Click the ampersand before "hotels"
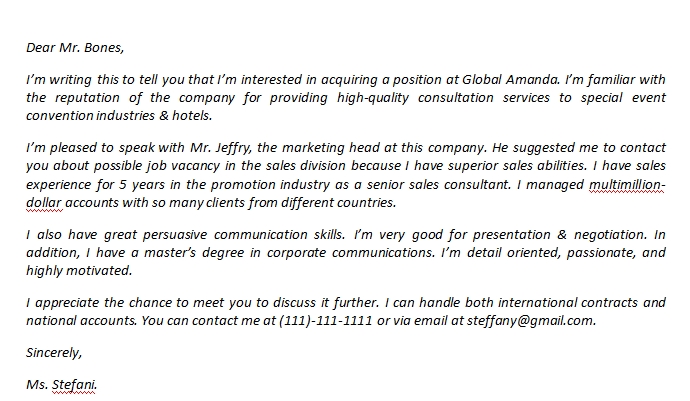690x401 pixels. (x=164, y=116)
